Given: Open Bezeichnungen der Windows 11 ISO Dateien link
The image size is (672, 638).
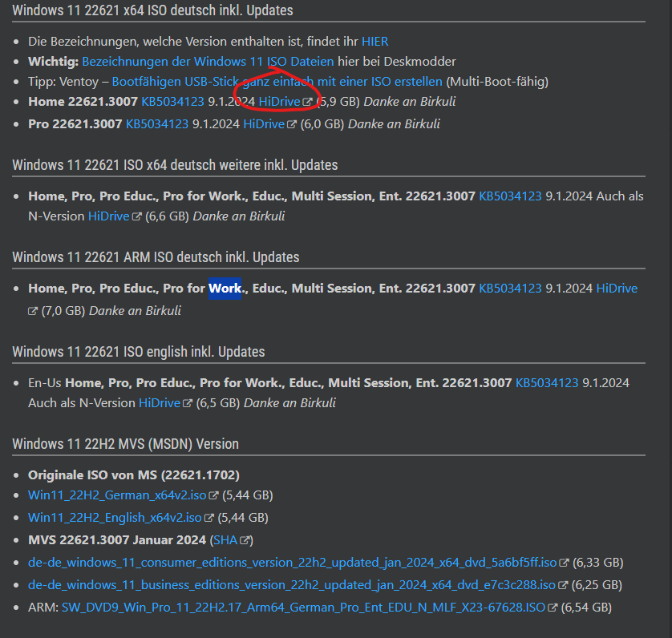Looking at the screenshot, I should click(x=208, y=62).
